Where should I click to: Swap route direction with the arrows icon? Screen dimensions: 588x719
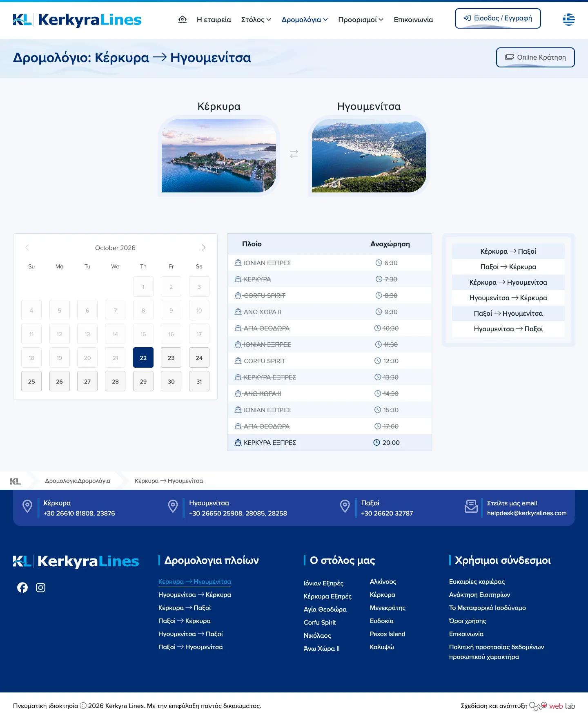click(294, 154)
